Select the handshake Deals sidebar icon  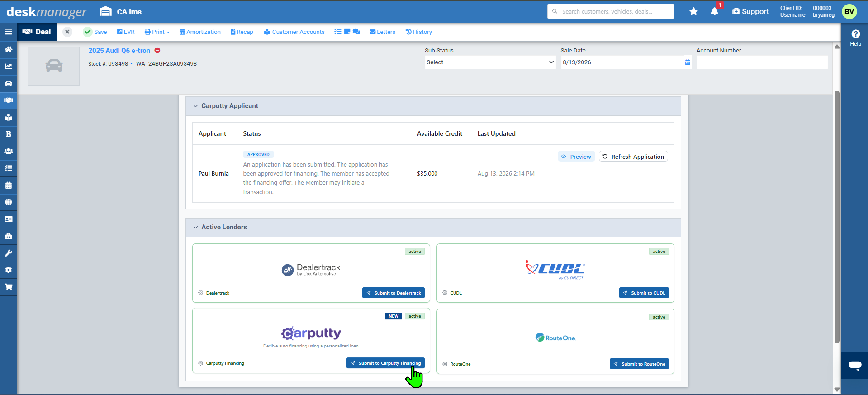[x=8, y=100]
